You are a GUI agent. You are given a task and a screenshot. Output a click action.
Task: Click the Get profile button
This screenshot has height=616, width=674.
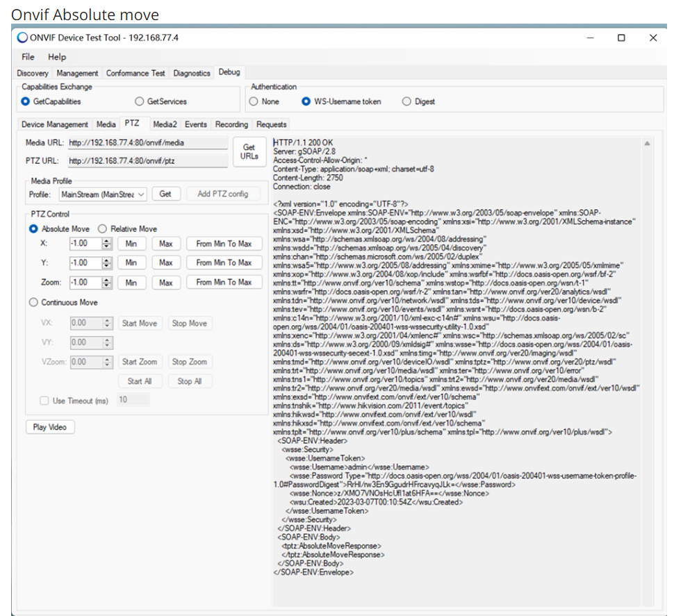tap(165, 194)
